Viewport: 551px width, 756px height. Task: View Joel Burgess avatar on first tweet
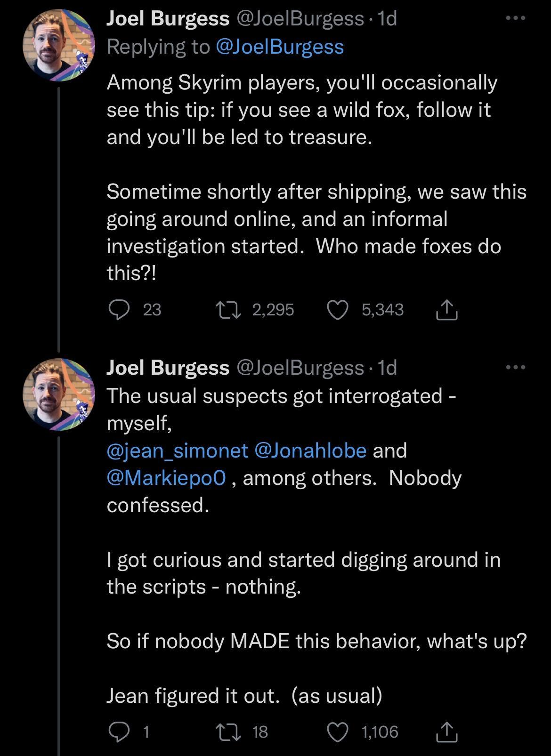[x=59, y=45]
